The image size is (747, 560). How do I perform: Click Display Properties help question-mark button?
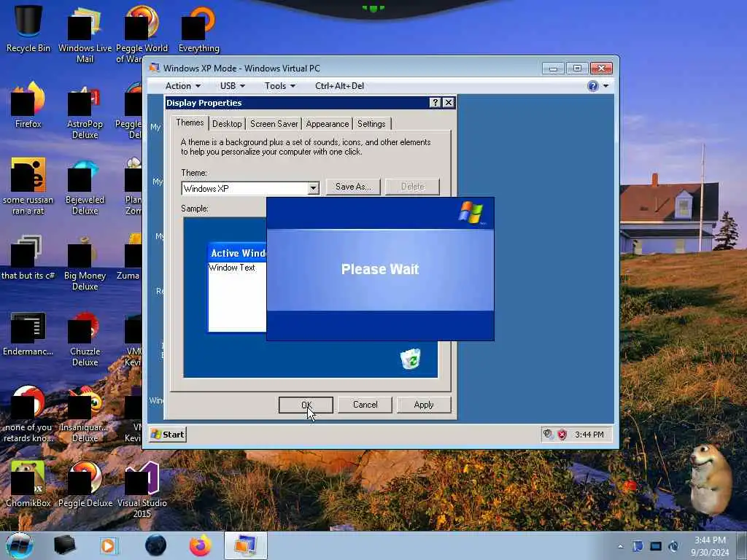pyautogui.click(x=435, y=102)
